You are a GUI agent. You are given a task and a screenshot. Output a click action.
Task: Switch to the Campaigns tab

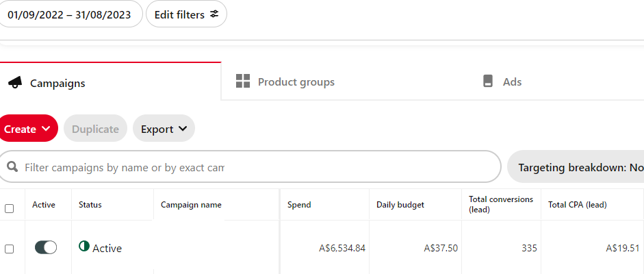click(x=110, y=82)
